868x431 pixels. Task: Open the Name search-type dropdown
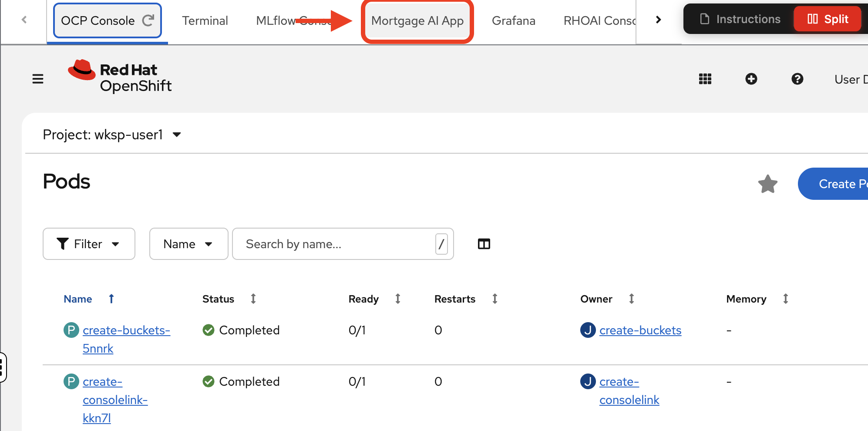coord(188,244)
